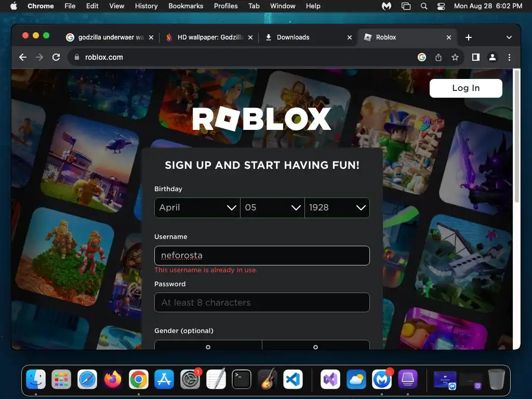Open the Apple menu
Screen dimensions: 532x399
click(14, 6)
